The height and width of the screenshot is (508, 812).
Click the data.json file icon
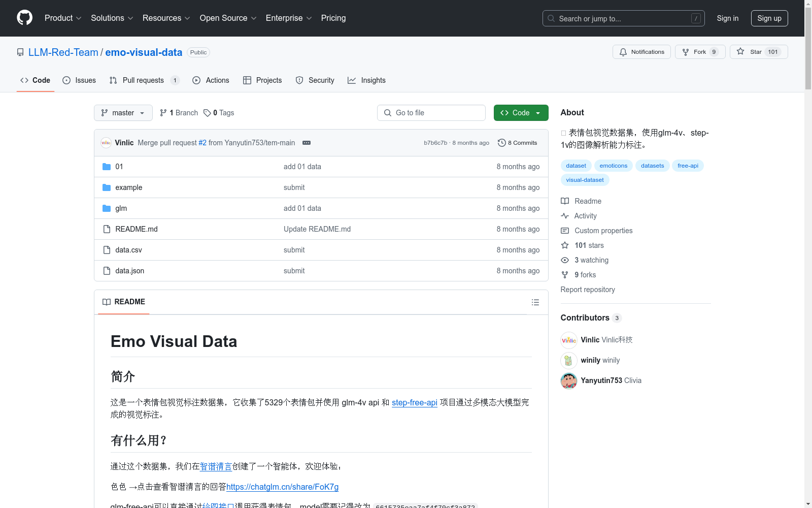tap(107, 271)
